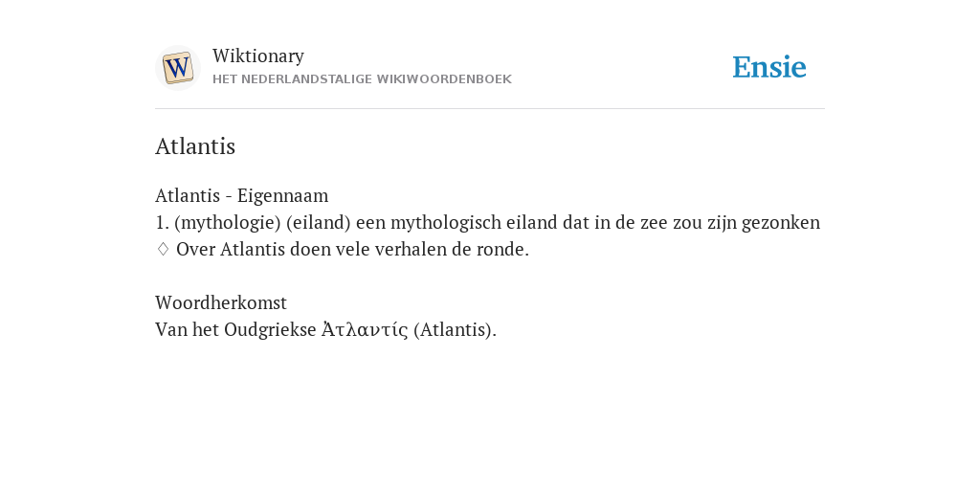Click the diamond bullet before the example sentence

163,250
